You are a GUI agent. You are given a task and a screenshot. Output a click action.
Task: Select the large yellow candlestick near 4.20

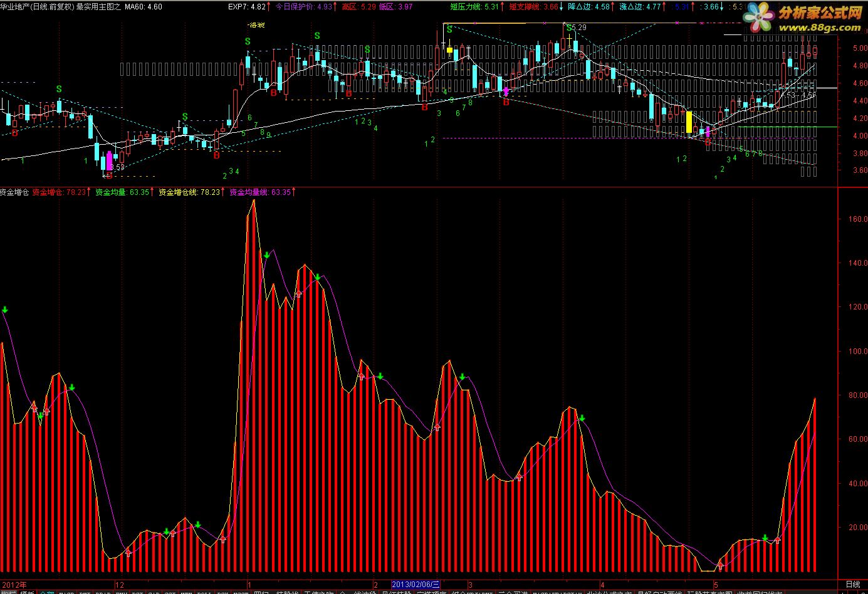click(x=689, y=122)
